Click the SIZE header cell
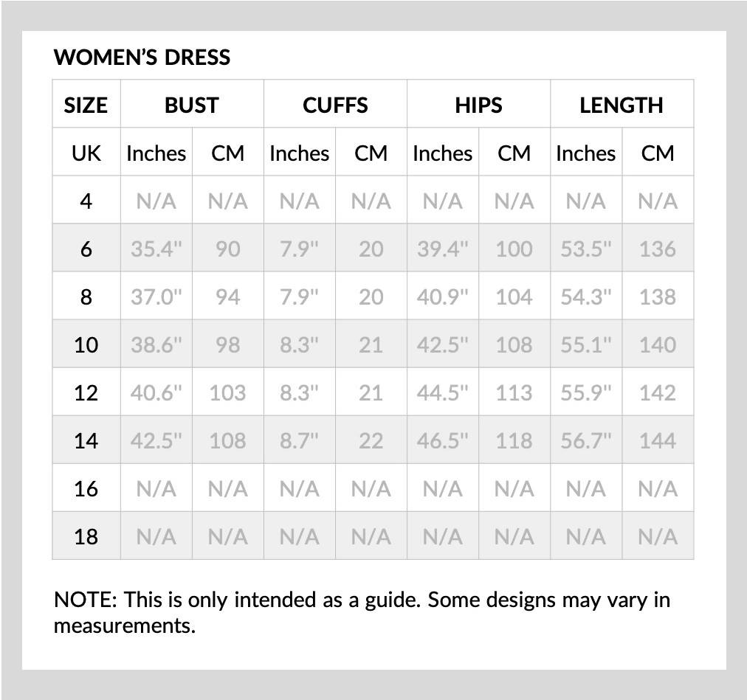 click(86, 105)
